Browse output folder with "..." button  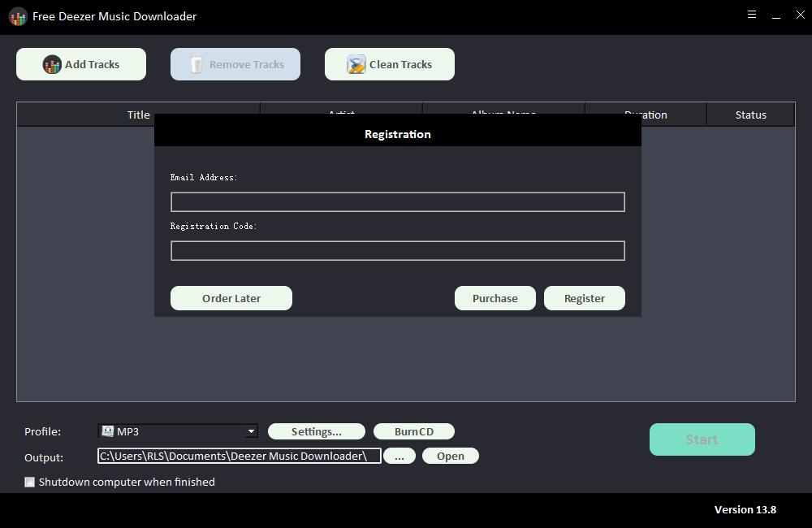coord(399,456)
